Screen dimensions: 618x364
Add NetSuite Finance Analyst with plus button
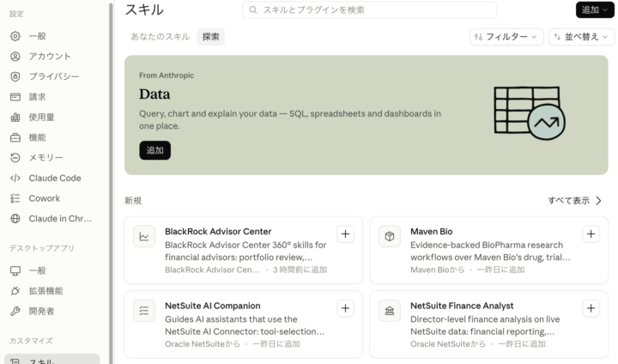point(591,308)
